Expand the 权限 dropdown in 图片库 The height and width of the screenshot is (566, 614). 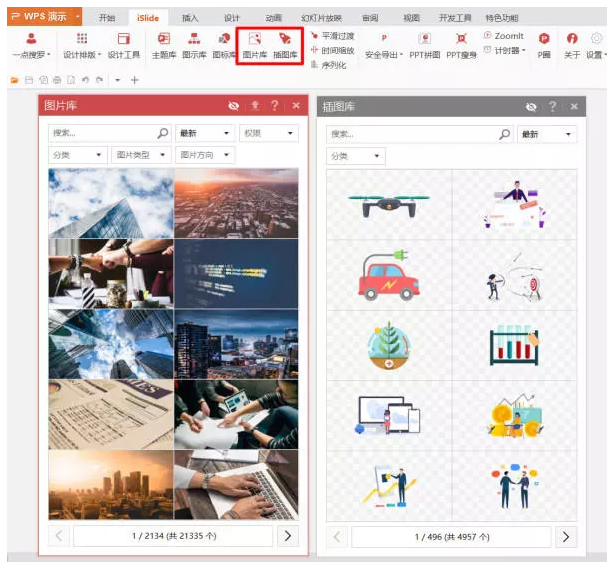click(269, 133)
